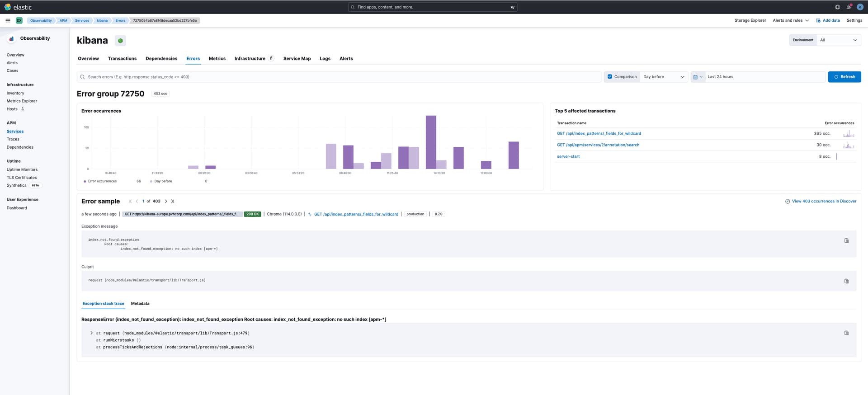Open the newsfeed notifications icon

pyautogui.click(x=849, y=7)
